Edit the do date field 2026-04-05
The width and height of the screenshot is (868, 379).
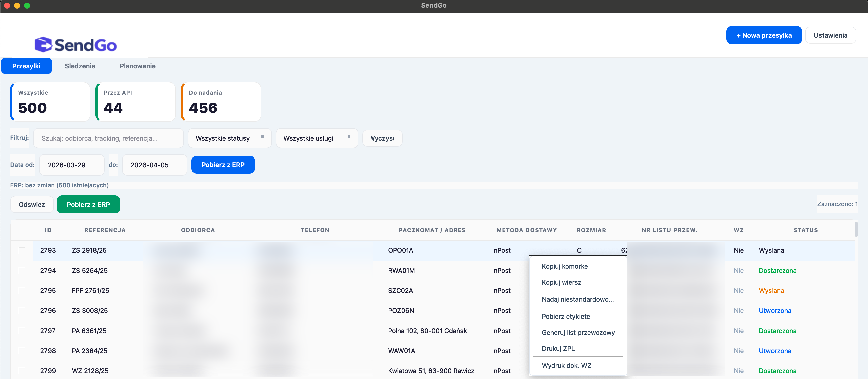[155, 165]
